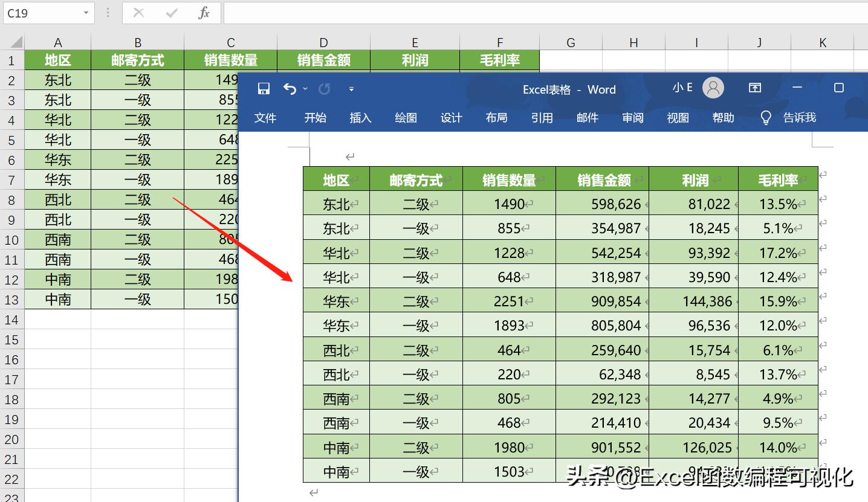
Task: Click the Repeat/Redo icon in Word
Action: click(x=325, y=88)
